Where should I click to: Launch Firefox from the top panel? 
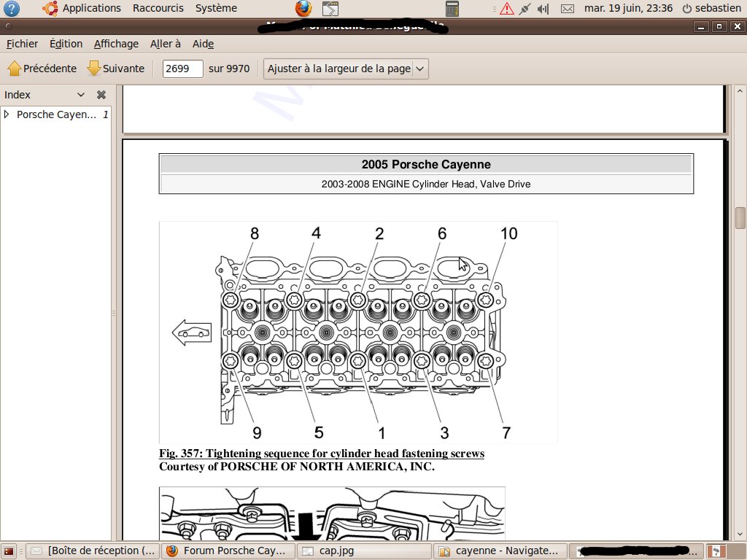coord(303,9)
